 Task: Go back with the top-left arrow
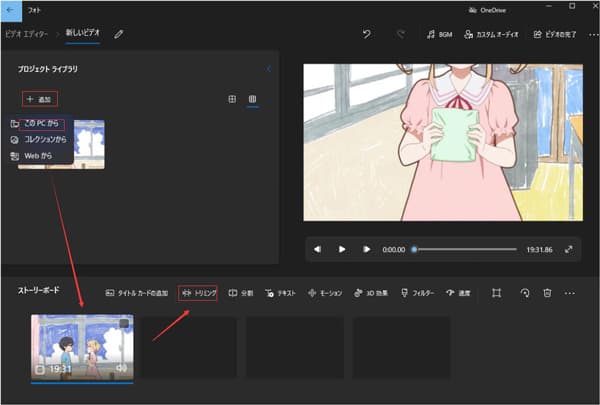[x=10, y=11]
